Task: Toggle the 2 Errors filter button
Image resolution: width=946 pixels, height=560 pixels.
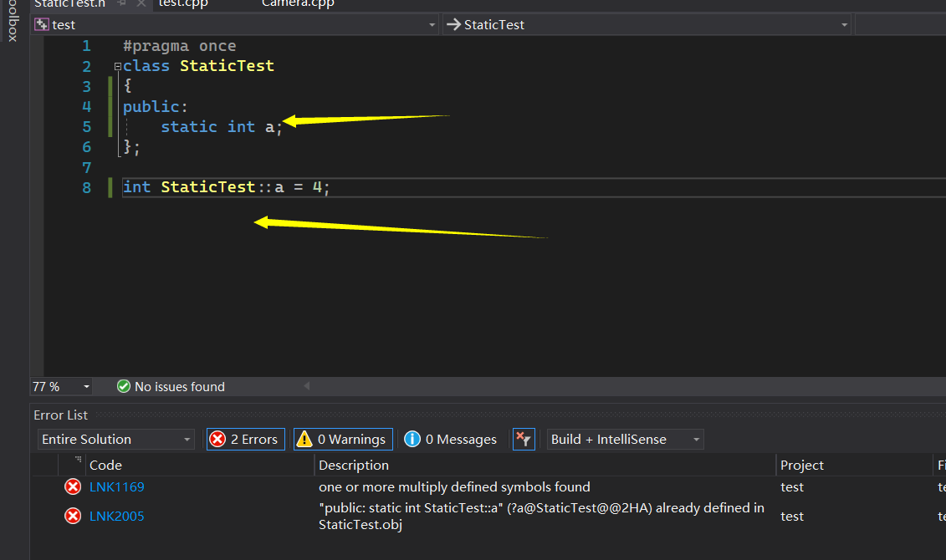Action: (245, 440)
